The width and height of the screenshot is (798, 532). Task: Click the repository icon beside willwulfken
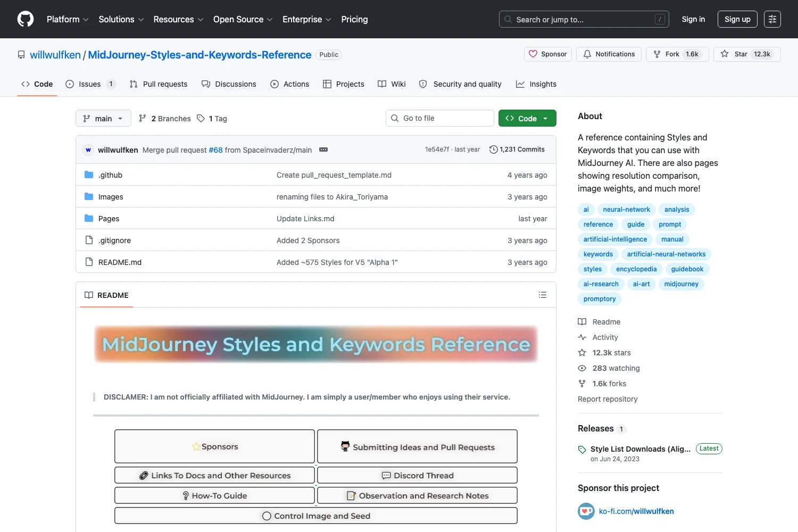21,55
